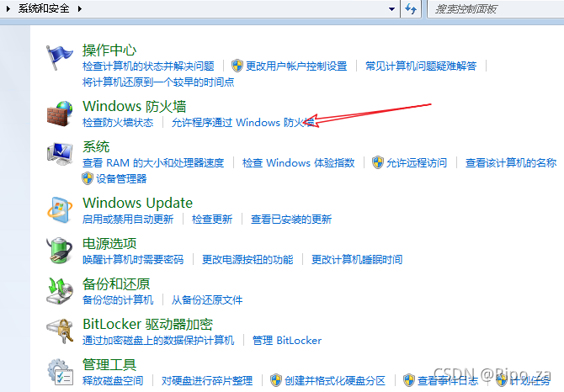Click shield icon beside 允许远程访问
Image resolution: width=564 pixels, height=392 pixels.
378,162
